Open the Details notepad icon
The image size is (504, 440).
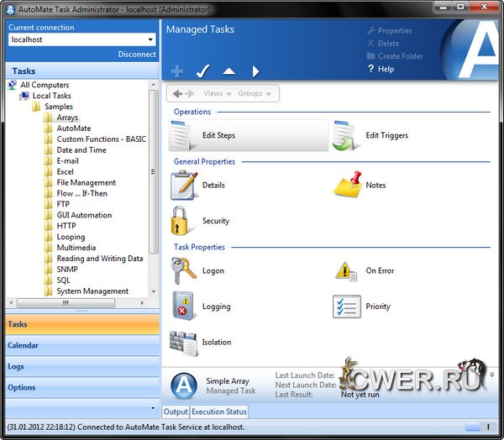[184, 185]
